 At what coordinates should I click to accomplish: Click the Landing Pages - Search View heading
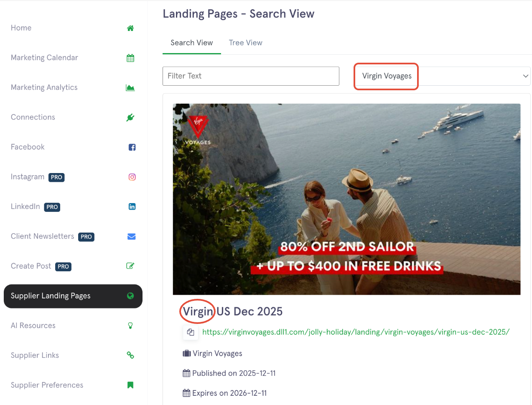tap(238, 14)
